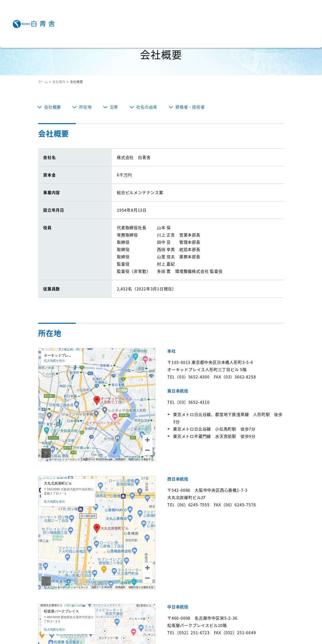The image size is (322, 644).
Task: Click ローソン 西心斎橋二丁目店 marker
Action: click(x=96, y=544)
